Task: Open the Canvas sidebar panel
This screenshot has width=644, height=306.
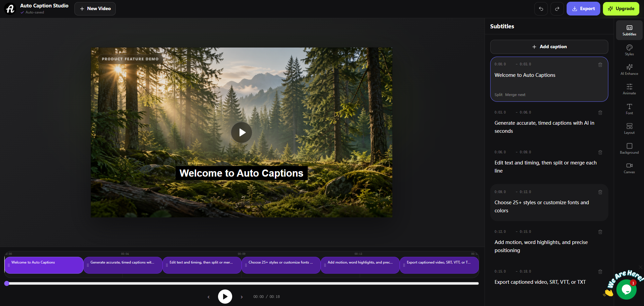Action: [629, 168]
